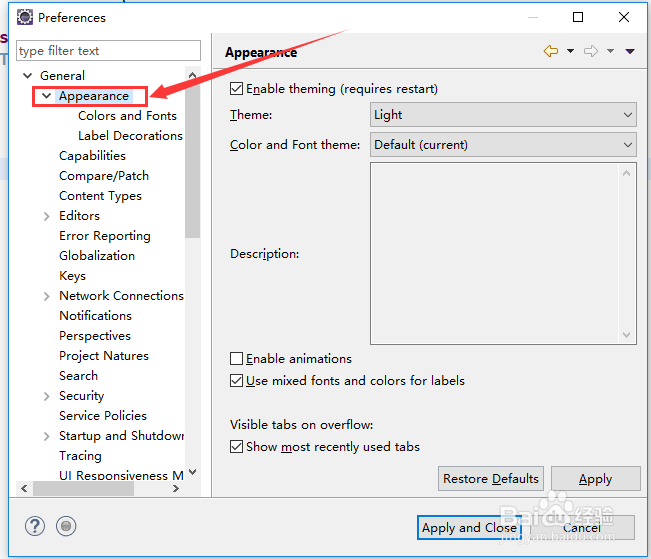Click the tree horizontal scrollbar thumb

click(83, 488)
